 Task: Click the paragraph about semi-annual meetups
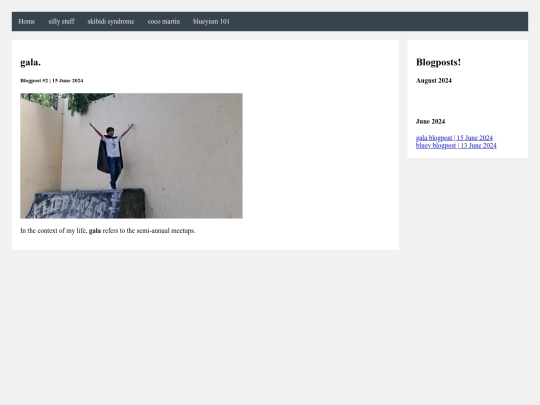108,231
